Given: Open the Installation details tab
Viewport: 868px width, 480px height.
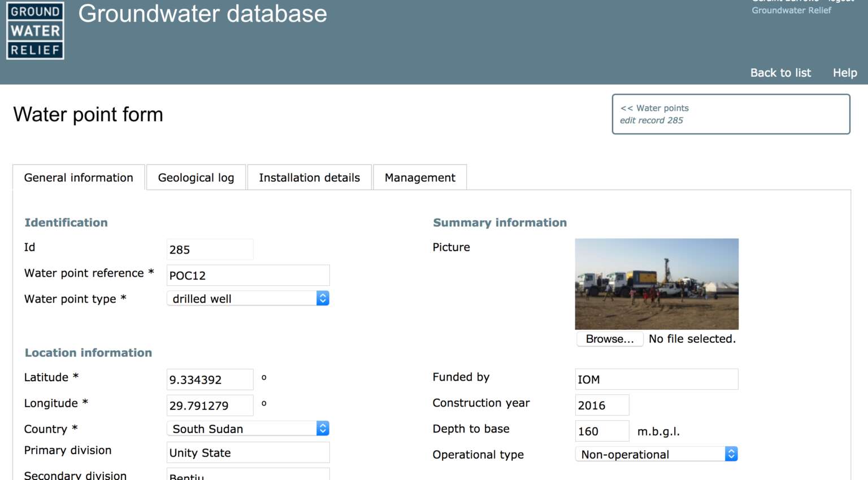Looking at the screenshot, I should (310, 177).
